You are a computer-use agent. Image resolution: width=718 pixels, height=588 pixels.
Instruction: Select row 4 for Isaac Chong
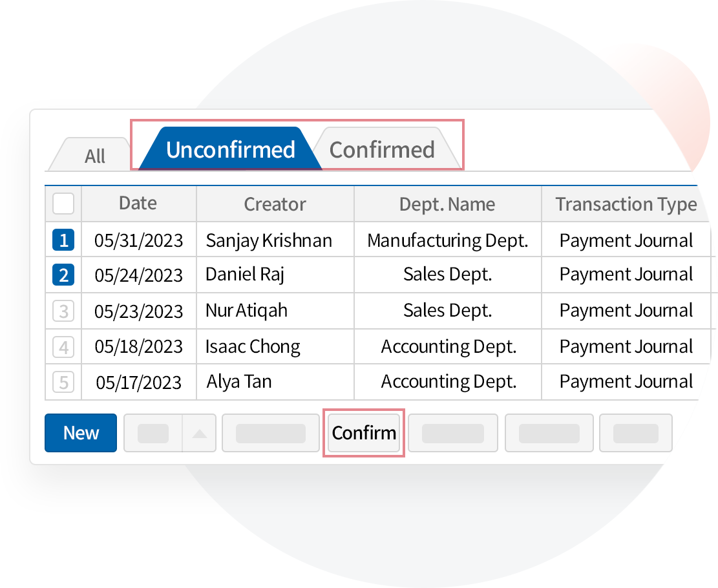[63, 346]
